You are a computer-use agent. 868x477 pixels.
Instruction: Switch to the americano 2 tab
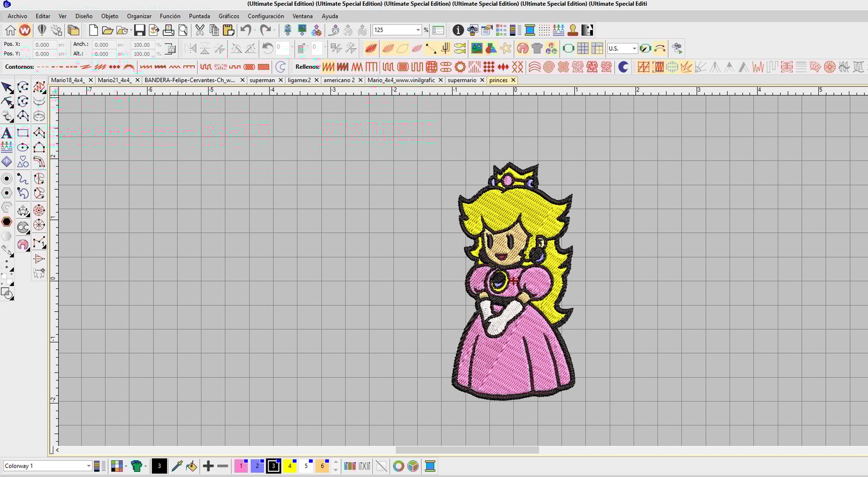[x=339, y=80]
